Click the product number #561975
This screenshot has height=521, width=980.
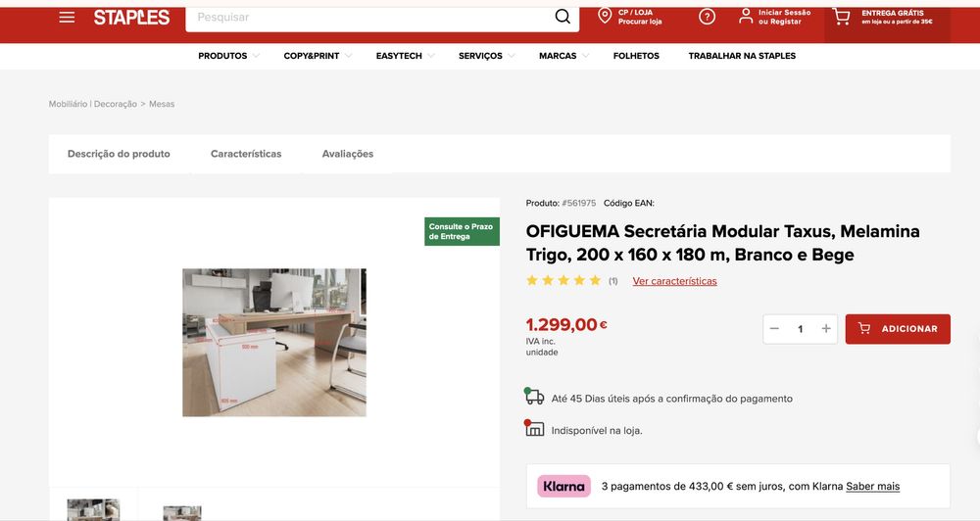point(579,203)
